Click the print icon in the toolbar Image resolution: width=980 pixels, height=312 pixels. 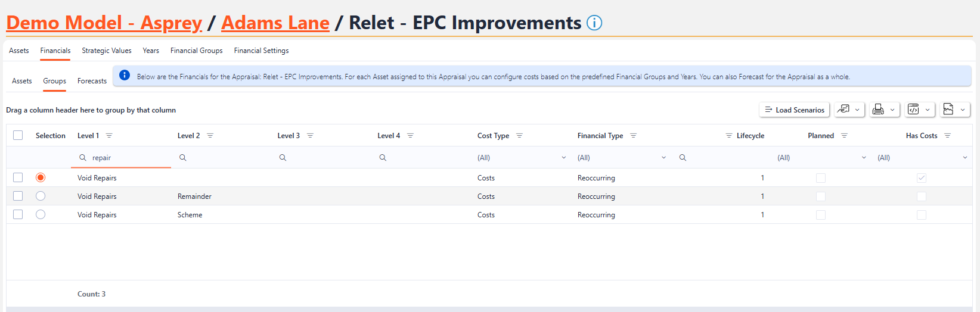[x=878, y=110]
